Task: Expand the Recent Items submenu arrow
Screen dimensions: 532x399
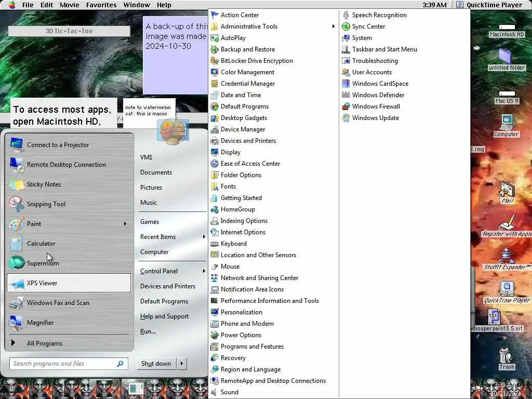Action: 204,237
